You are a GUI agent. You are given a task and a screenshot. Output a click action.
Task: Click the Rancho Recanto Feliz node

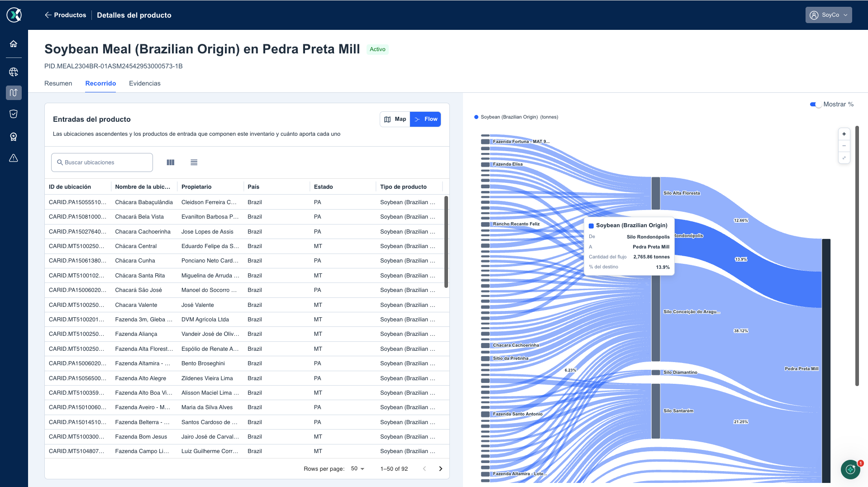(x=485, y=224)
